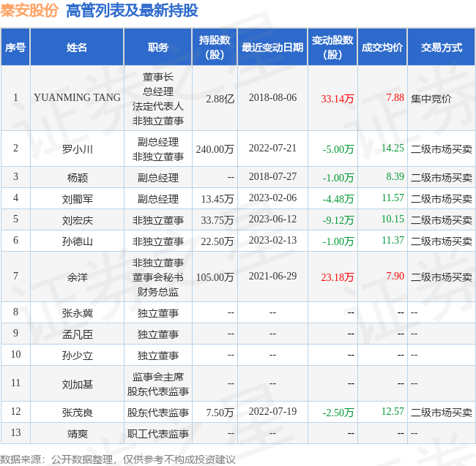Screen dimensions: 476x466
Task: Click the 秦安股份 title text
Action: pyautogui.click(x=29, y=10)
